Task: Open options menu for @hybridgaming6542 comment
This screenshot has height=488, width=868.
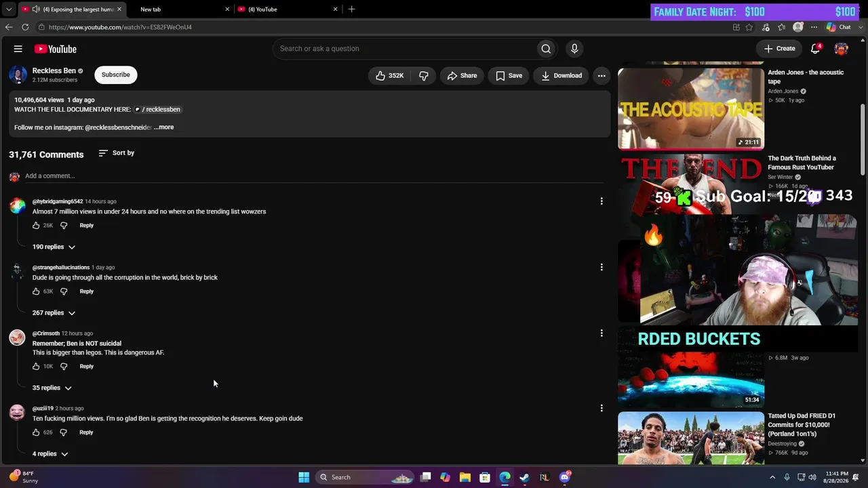Action: pyautogui.click(x=601, y=201)
